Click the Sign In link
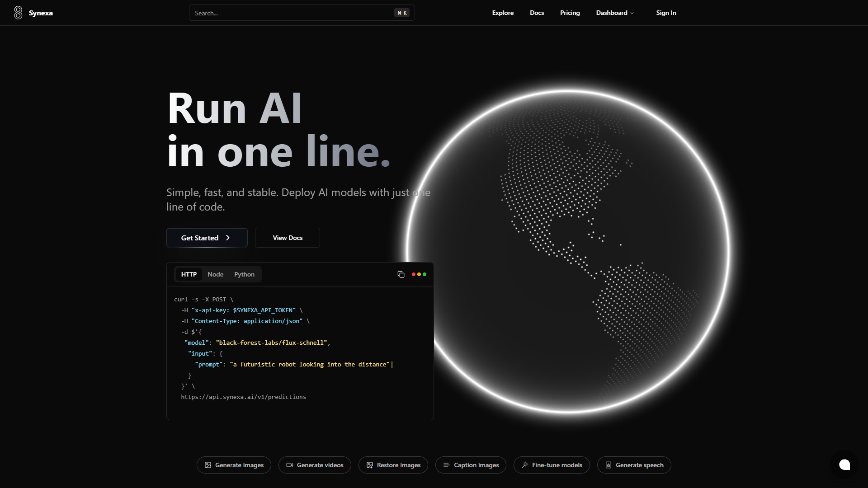This screenshot has width=868, height=488. click(666, 13)
